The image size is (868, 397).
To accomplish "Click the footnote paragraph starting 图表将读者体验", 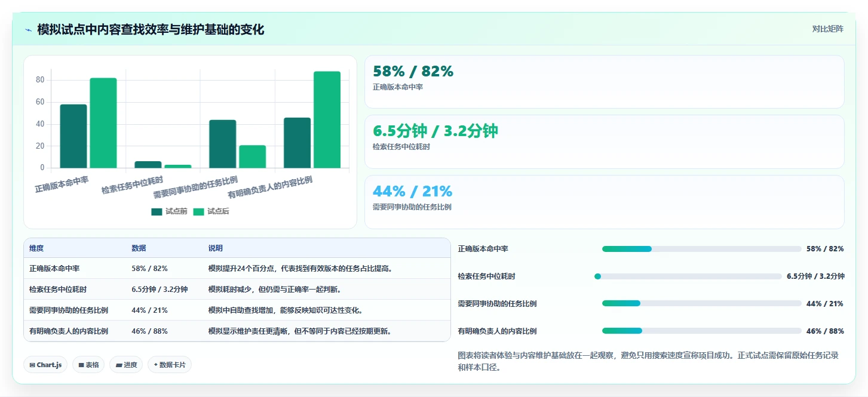I will pos(648,361).
